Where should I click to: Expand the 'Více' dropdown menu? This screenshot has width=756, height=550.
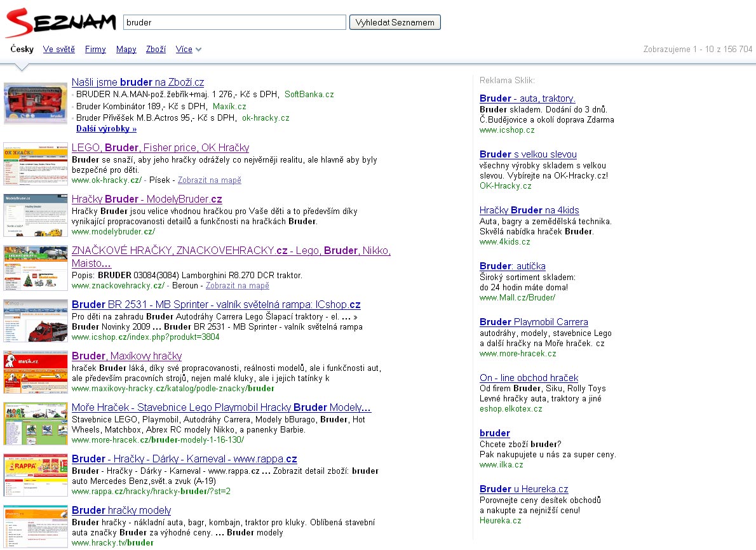point(189,49)
